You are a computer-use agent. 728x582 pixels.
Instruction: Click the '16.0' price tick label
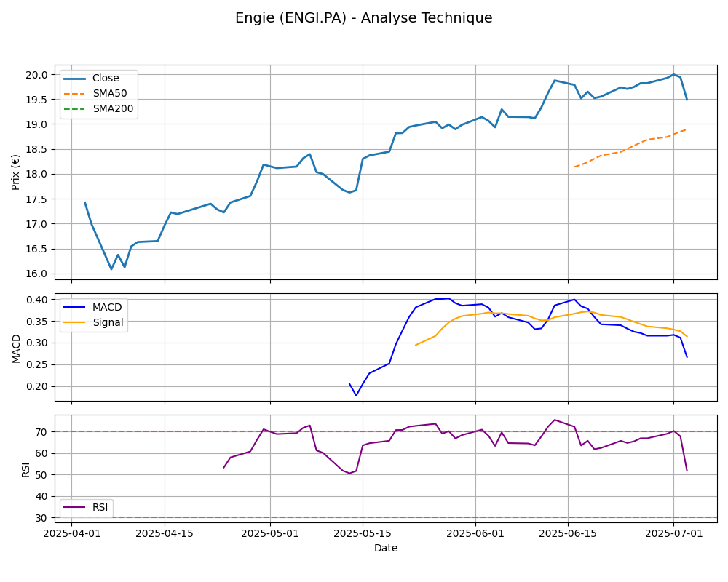coord(38,274)
